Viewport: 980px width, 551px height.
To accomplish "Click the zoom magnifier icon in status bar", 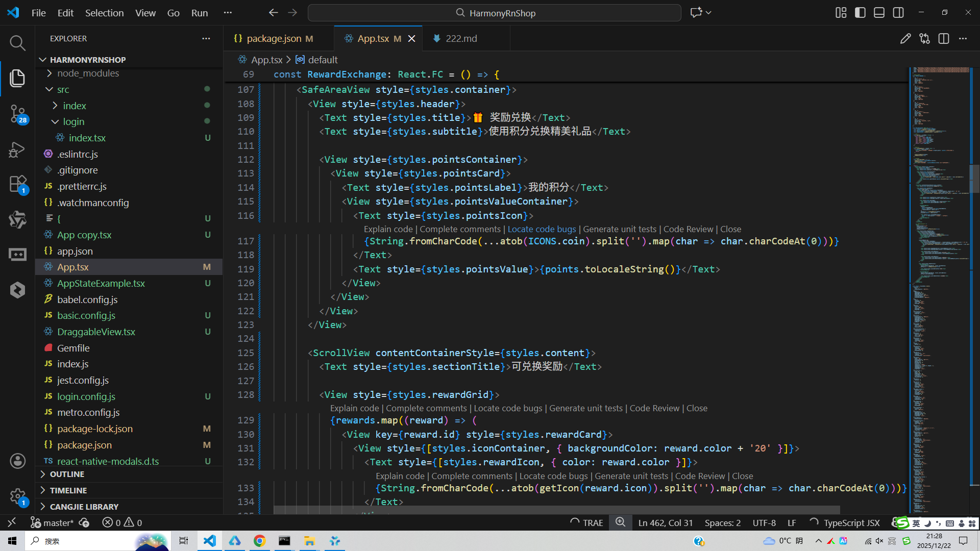I will point(620,522).
